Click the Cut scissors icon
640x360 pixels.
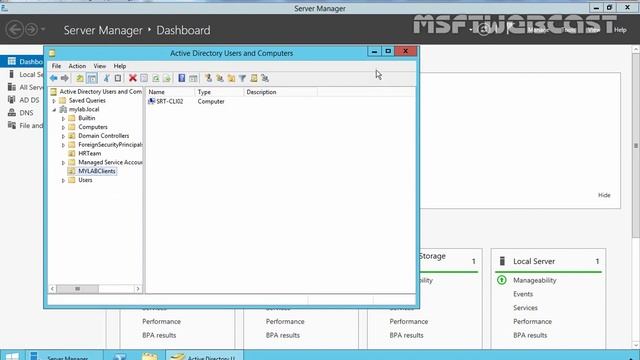[106, 78]
